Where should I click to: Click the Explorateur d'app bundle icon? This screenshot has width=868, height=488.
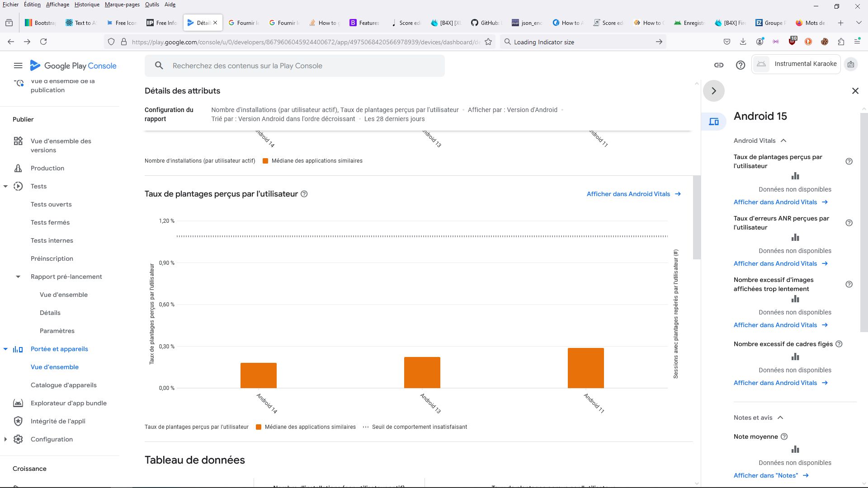[x=18, y=404]
